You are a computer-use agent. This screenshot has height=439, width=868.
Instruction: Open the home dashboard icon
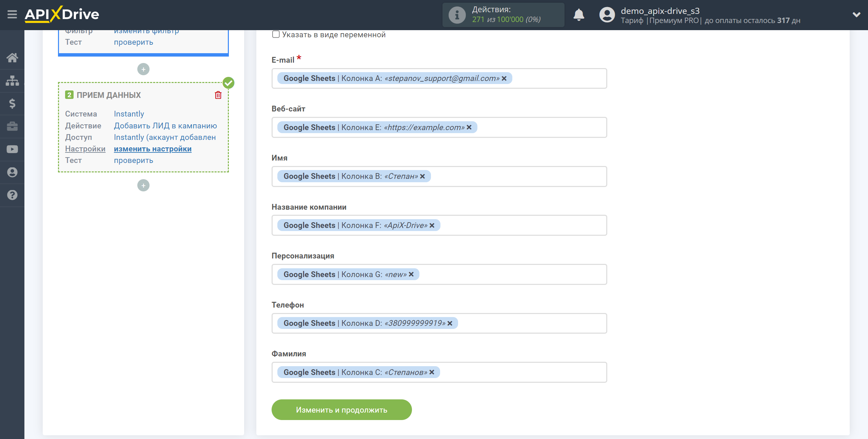pyautogui.click(x=12, y=58)
